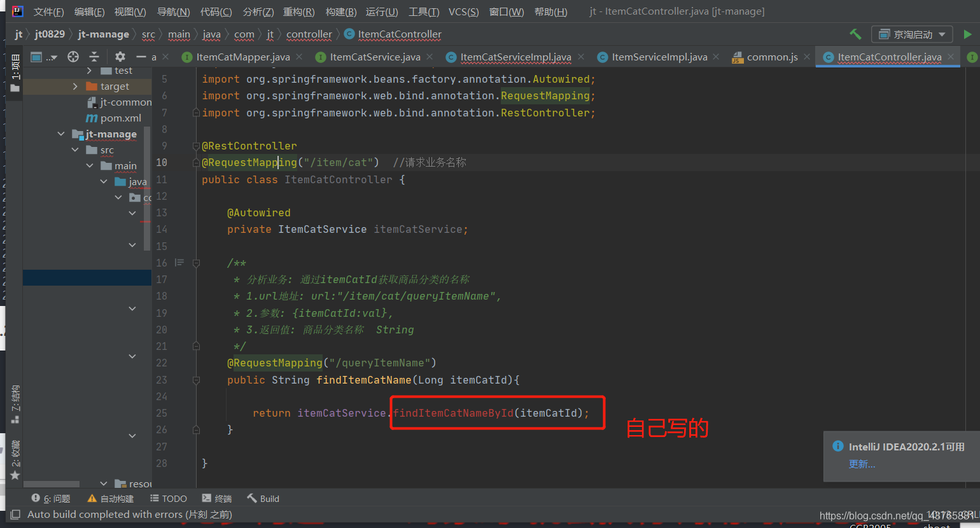This screenshot has height=528, width=980.
Task: Collapse the java folder arrow
Action: (x=104, y=181)
